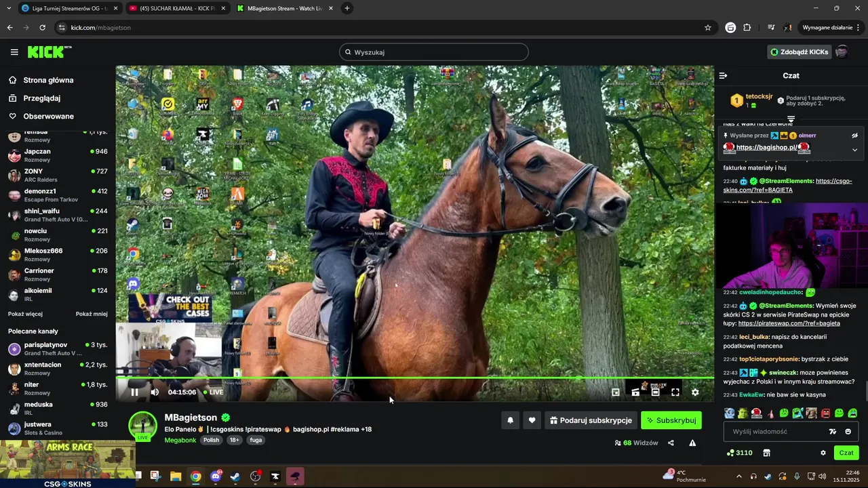The image size is (868, 488).
Task: Open Obserwowane page
Action: pyautogui.click(x=42, y=116)
